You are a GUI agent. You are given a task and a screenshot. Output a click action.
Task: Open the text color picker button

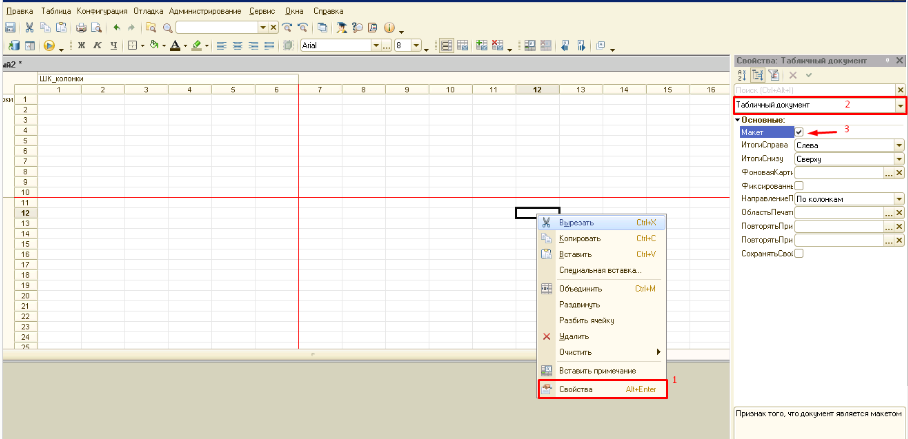(x=175, y=46)
